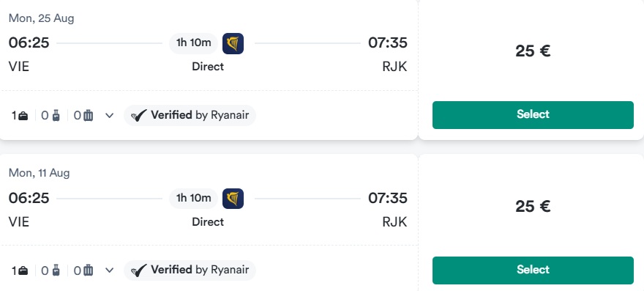Open Verified by Ryanair badge, 11 Aug
Image resolution: width=644 pixels, height=291 pixels.
click(190, 270)
